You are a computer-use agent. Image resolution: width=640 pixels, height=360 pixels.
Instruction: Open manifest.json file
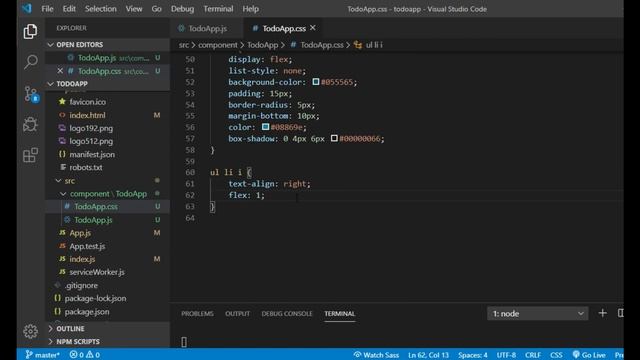92,154
